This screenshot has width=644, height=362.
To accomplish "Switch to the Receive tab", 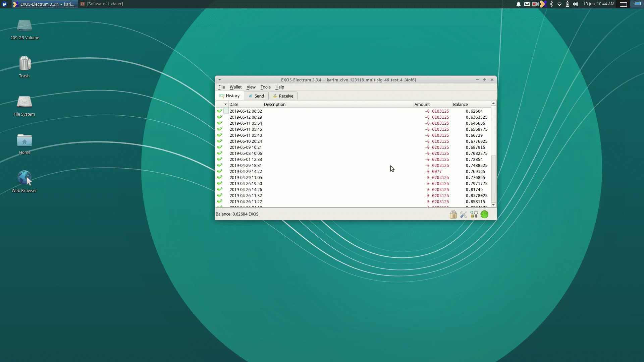I will point(283,96).
